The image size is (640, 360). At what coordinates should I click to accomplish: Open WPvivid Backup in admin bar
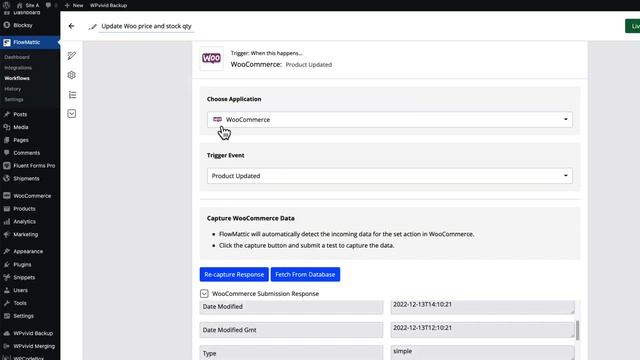108,5
